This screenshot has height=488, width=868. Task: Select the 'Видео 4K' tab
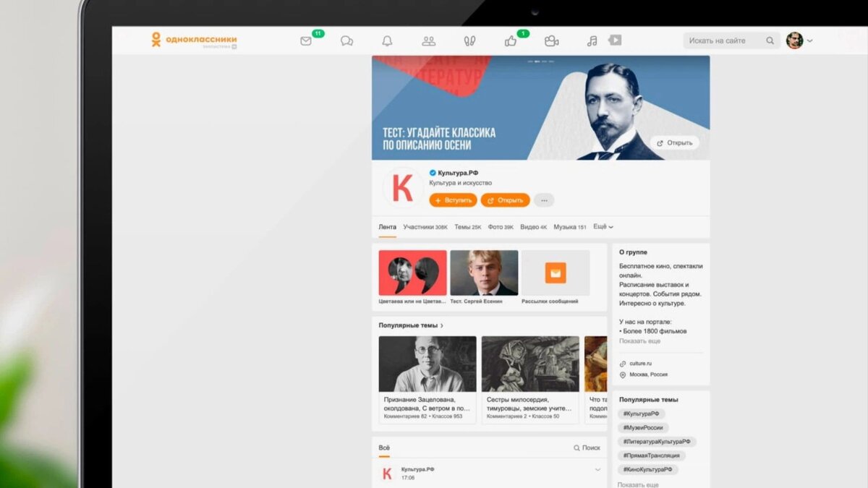tap(534, 227)
